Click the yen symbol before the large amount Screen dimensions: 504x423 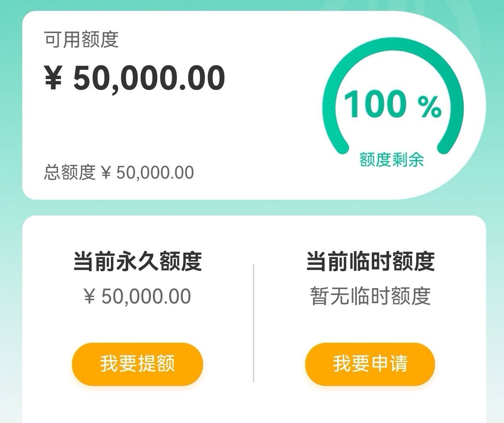[x=53, y=78]
